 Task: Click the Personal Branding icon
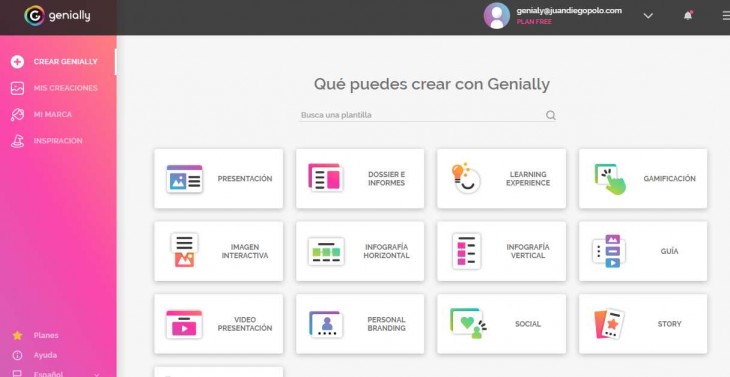tap(326, 324)
